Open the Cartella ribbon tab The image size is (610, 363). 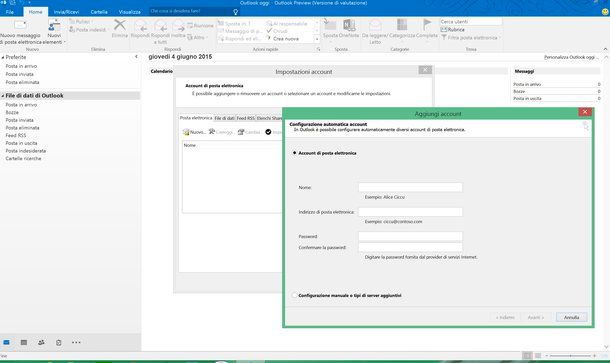tap(99, 12)
